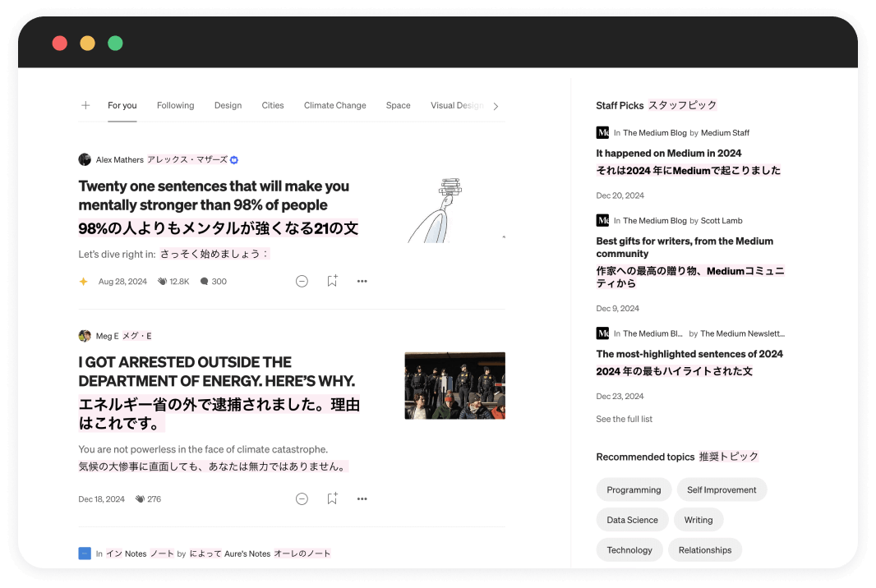Viewport: 876px width, 588px height.
Task: Switch to the Following tab
Action: [x=175, y=105]
